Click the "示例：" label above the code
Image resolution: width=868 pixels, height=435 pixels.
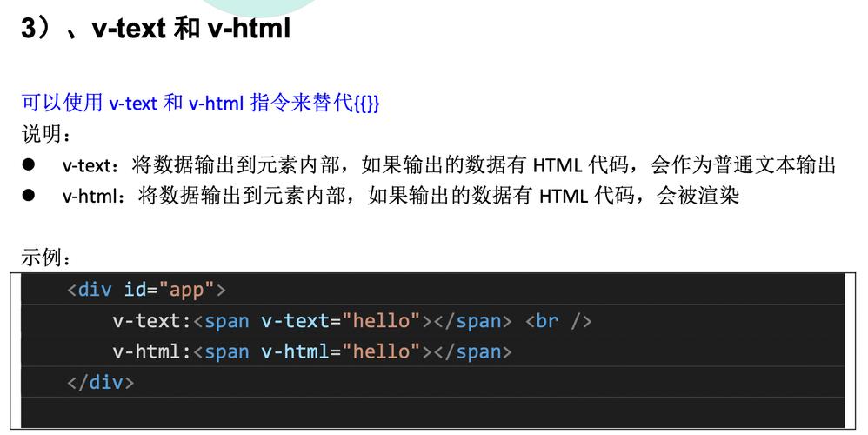click(x=47, y=258)
